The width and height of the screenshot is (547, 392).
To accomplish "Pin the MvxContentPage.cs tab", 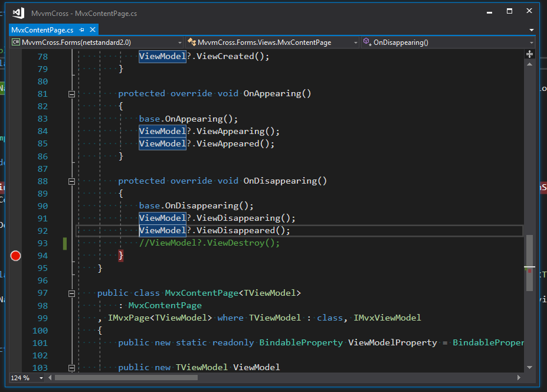I will (81, 30).
